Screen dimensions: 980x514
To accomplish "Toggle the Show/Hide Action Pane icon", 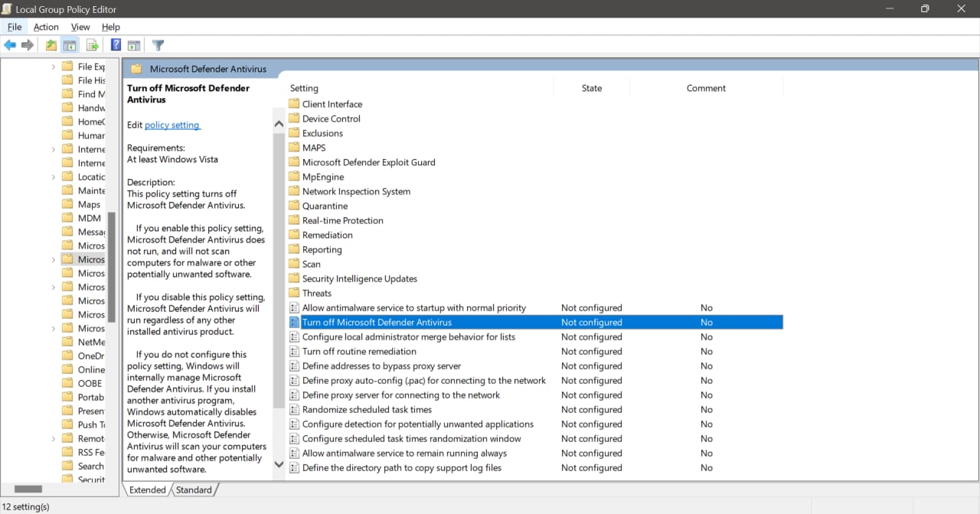I will [x=134, y=45].
